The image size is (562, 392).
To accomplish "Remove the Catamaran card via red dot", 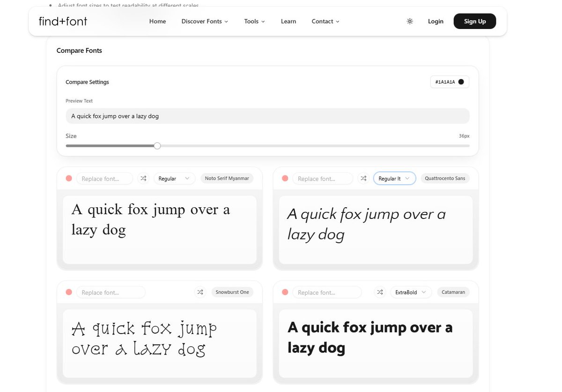I will (285, 292).
